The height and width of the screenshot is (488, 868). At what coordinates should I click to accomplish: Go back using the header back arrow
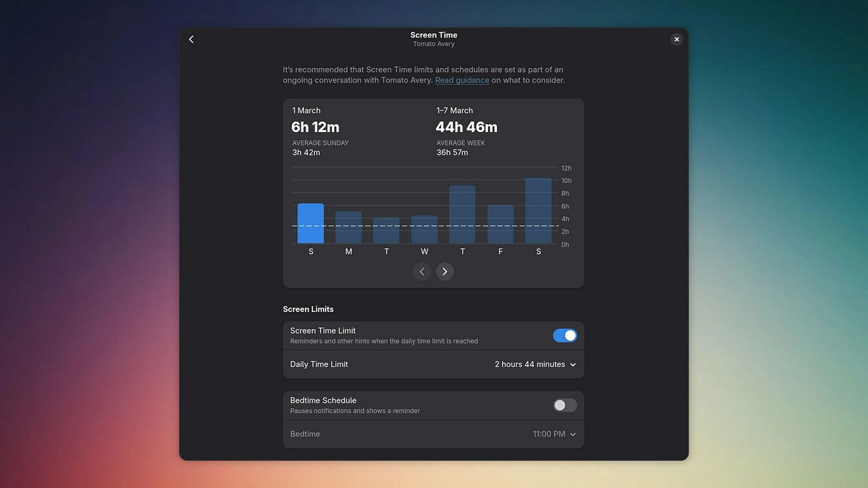[x=191, y=39]
